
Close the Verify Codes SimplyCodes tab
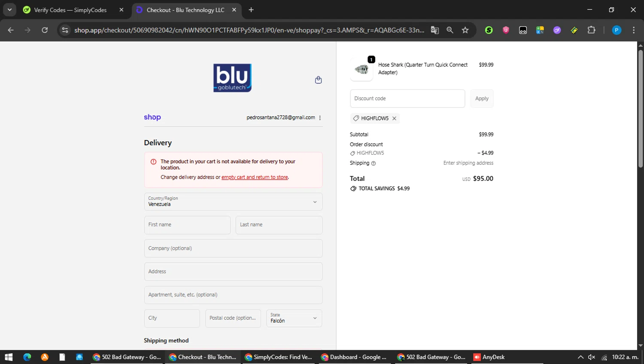tap(122, 10)
